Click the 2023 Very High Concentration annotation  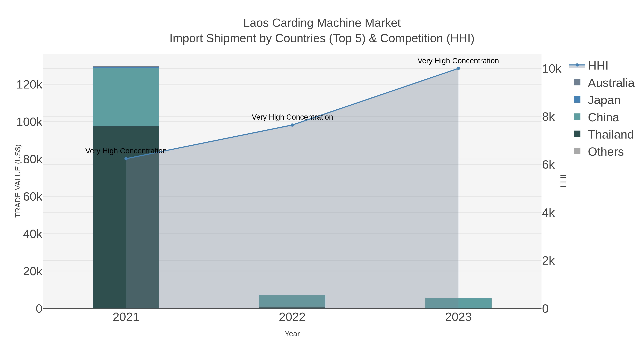[x=458, y=61]
